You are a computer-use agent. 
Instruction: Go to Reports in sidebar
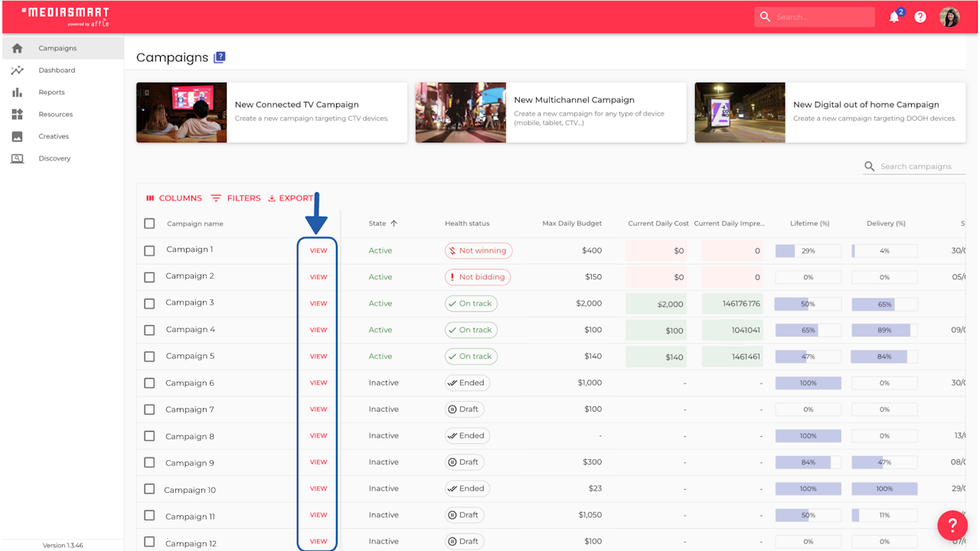click(51, 93)
